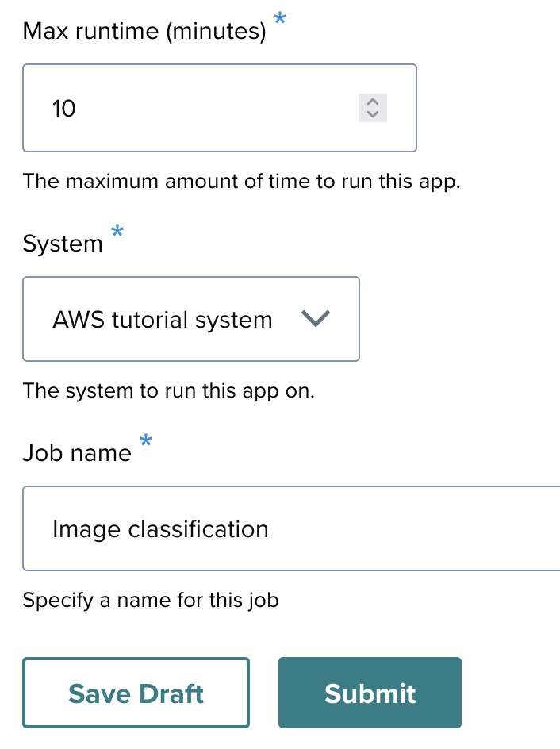Submit the job with the Submit button
560x749 pixels.
[370, 693]
